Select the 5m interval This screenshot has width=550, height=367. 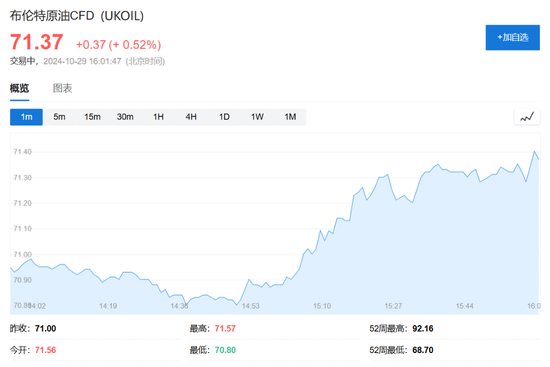pyautogui.click(x=59, y=117)
